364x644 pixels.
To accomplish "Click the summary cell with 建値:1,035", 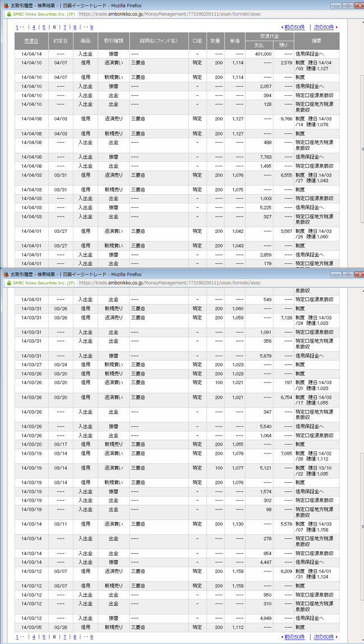I will click(317, 470).
